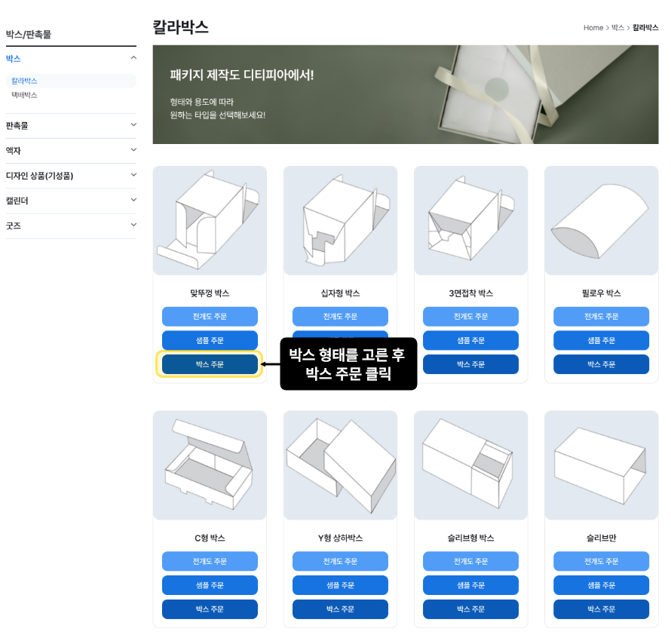
Task: Click the Y형 상하박스 product name
Action: point(340,538)
